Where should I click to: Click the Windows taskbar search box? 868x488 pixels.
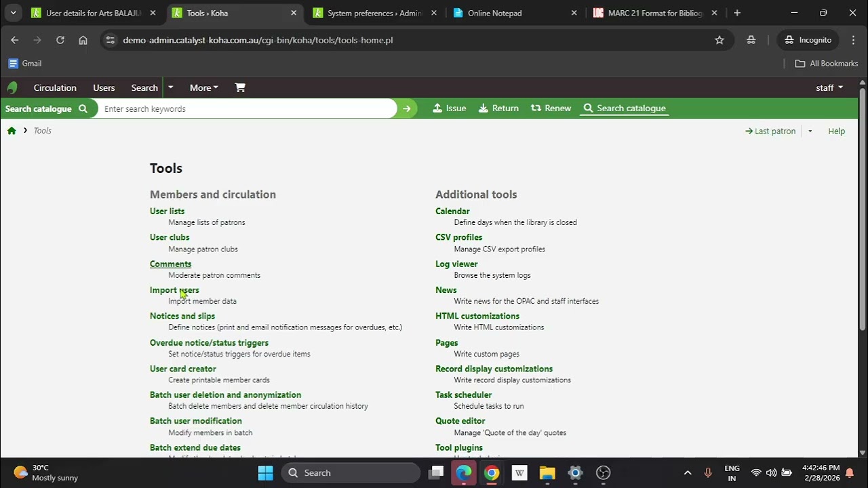pyautogui.click(x=351, y=472)
